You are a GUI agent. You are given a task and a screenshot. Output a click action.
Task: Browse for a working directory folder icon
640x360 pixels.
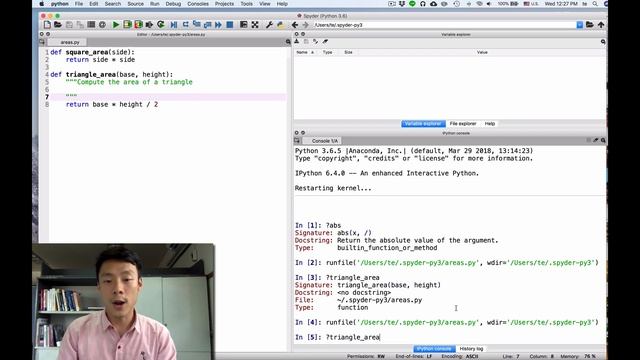(x=590, y=25)
